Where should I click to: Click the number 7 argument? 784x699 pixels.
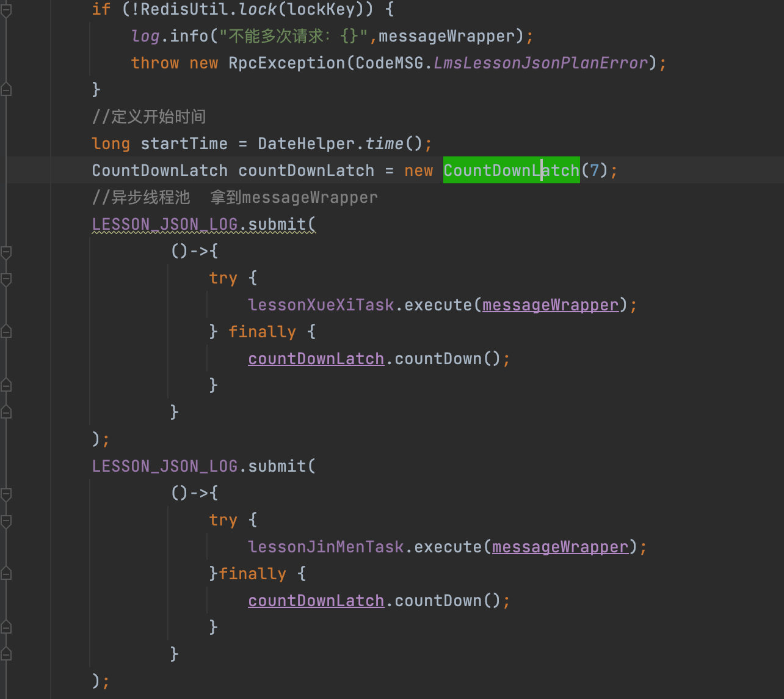click(595, 170)
